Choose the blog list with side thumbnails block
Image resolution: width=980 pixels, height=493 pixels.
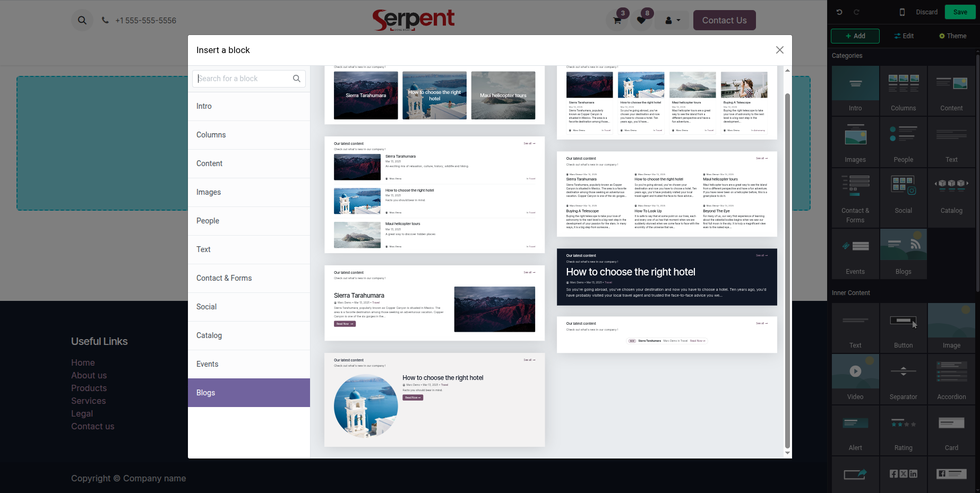[434, 195]
